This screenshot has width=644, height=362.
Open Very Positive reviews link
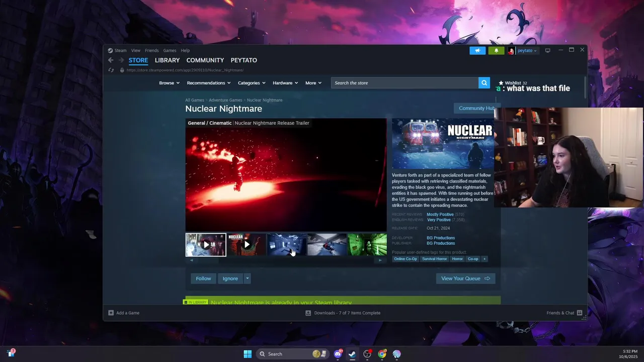[439, 220]
